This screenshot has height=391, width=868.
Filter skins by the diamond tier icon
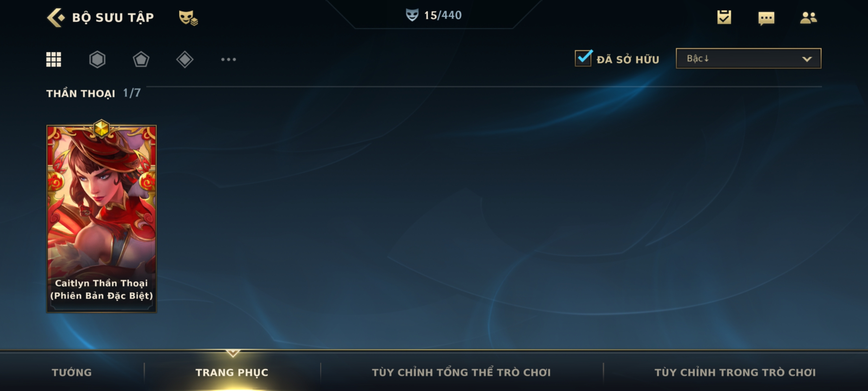(185, 59)
